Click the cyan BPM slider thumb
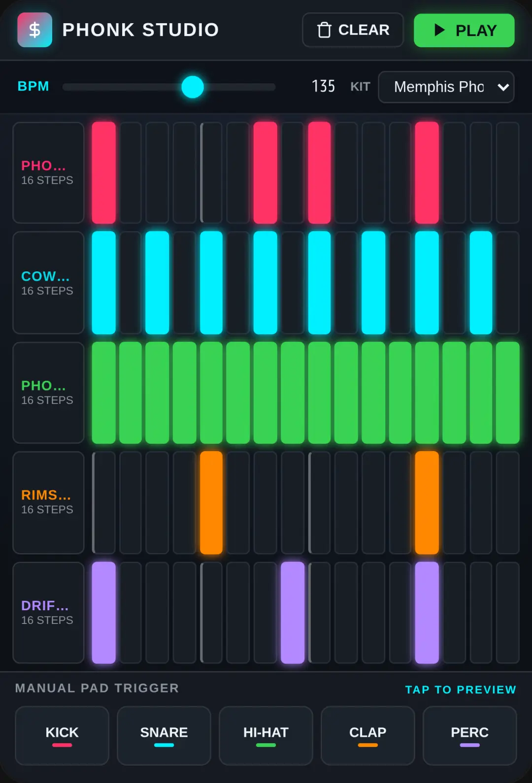The width and height of the screenshot is (532, 783). tap(193, 87)
